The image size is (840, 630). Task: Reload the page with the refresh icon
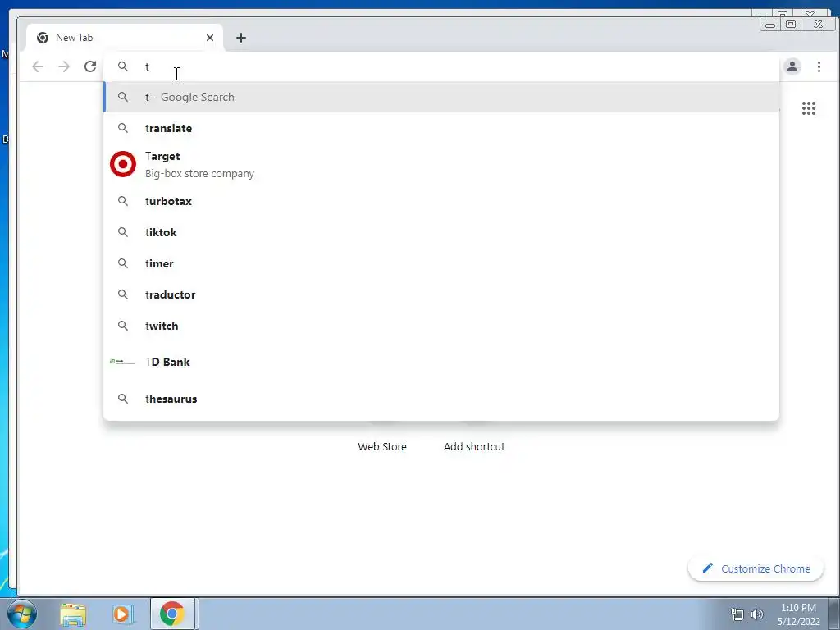[x=90, y=66]
